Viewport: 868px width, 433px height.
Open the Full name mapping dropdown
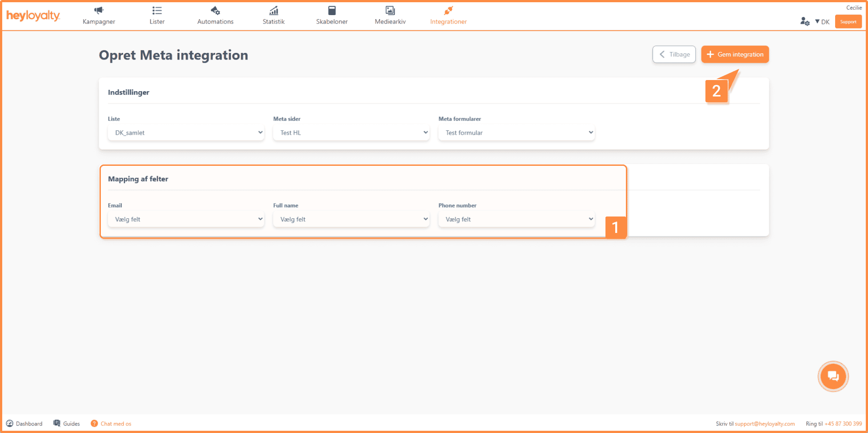(351, 219)
